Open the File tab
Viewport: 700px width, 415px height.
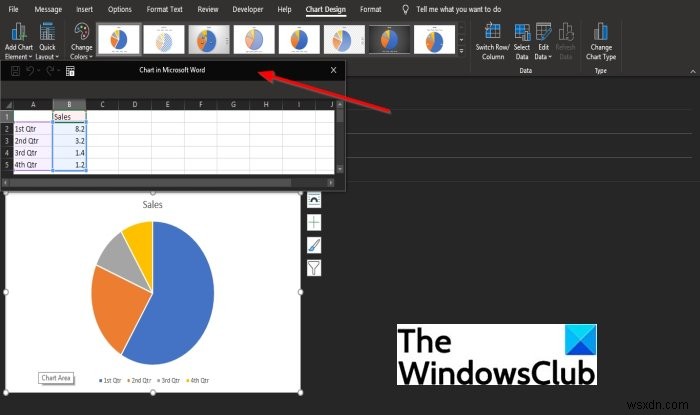[x=13, y=9]
